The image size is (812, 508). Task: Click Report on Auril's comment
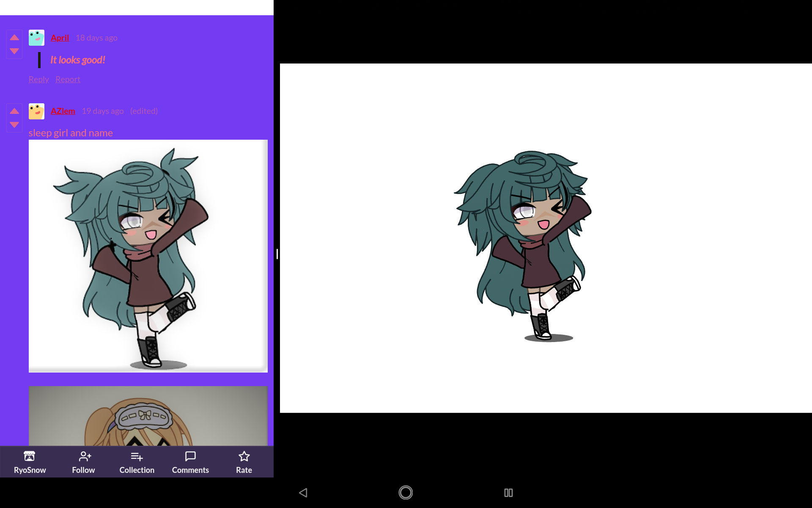coord(68,79)
